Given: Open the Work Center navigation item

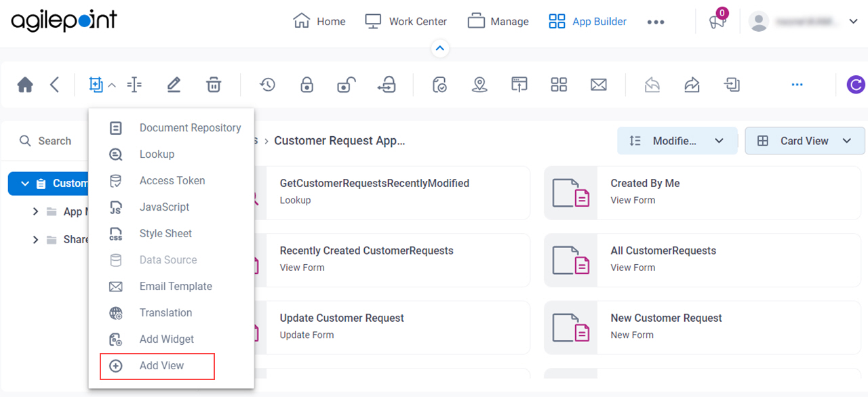Looking at the screenshot, I should [406, 21].
